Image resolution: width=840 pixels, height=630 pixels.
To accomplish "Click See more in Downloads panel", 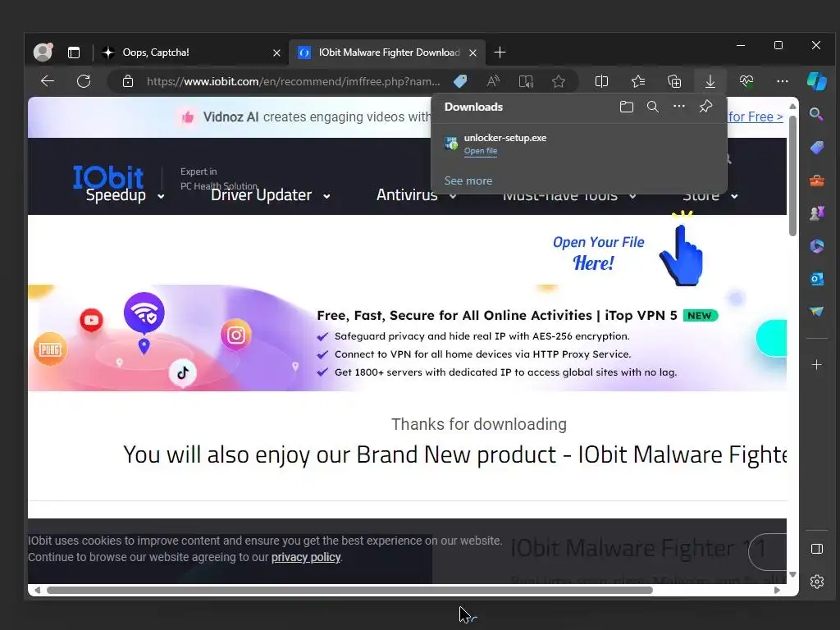I will point(468,181).
